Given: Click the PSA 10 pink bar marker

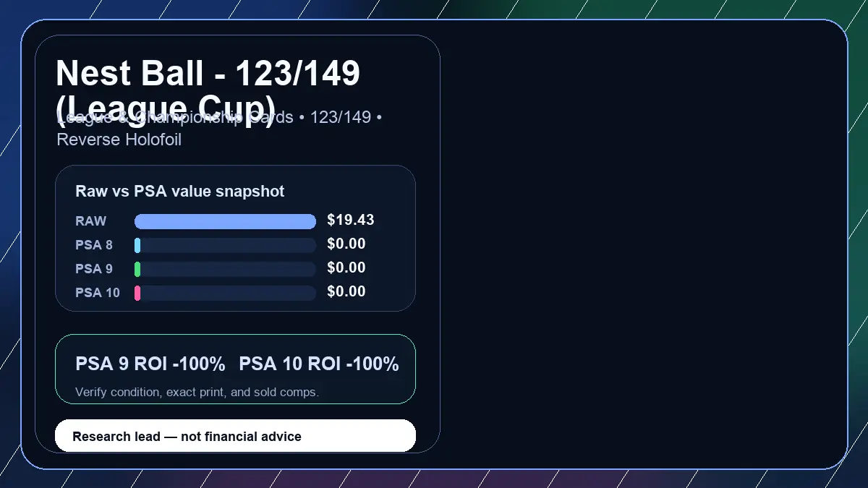Looking at the screenshot, I should [x=137, y=293].
